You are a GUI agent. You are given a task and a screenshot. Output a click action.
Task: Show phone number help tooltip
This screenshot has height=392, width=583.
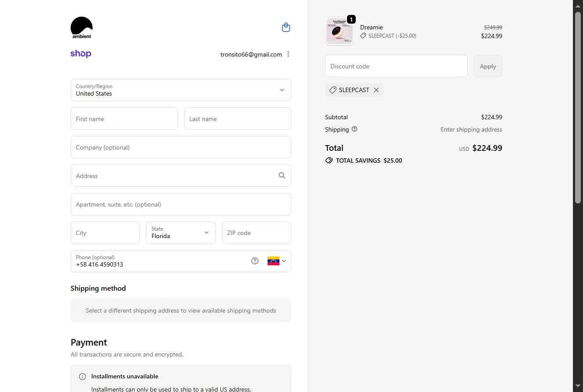click(255, 261)
